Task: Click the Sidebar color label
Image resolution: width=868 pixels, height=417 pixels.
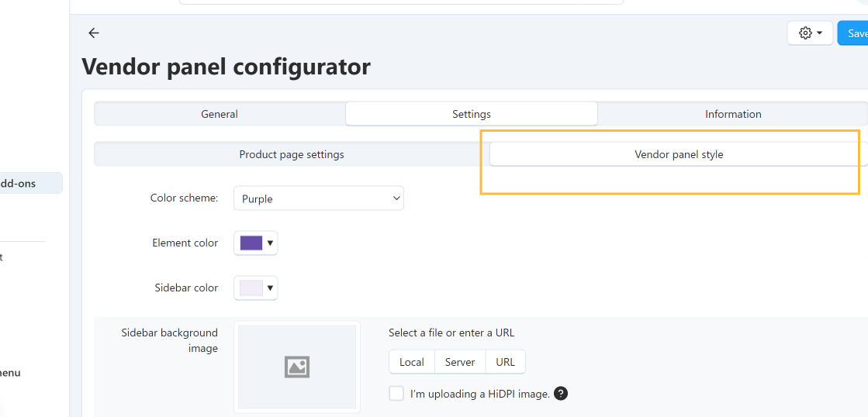Action: (x=186, y=288)
